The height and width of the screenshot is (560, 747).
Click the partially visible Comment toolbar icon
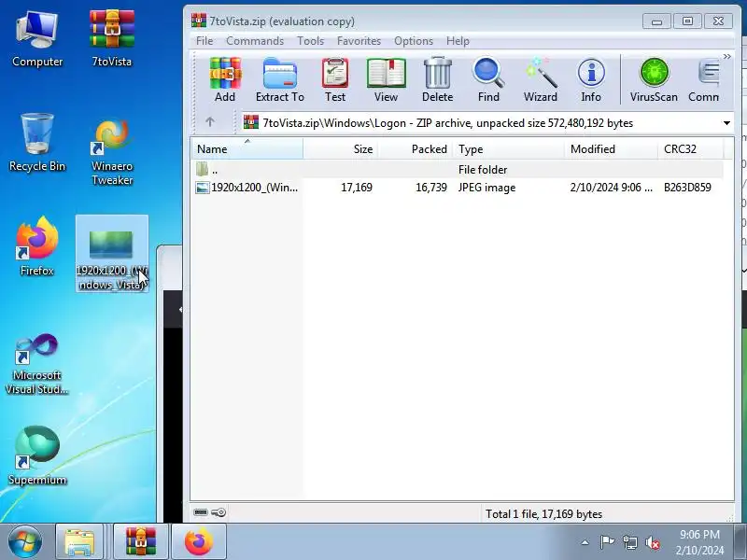pos(704,79)
